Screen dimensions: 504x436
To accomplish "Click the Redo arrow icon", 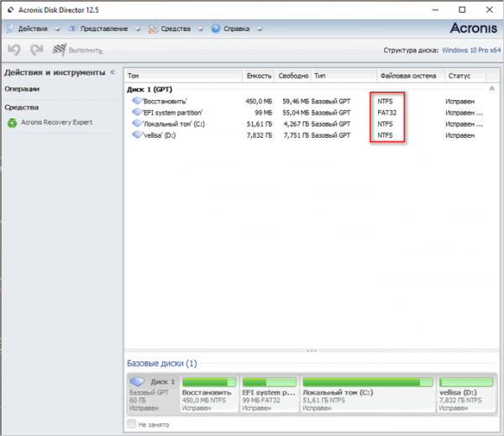I will (37, 50).
